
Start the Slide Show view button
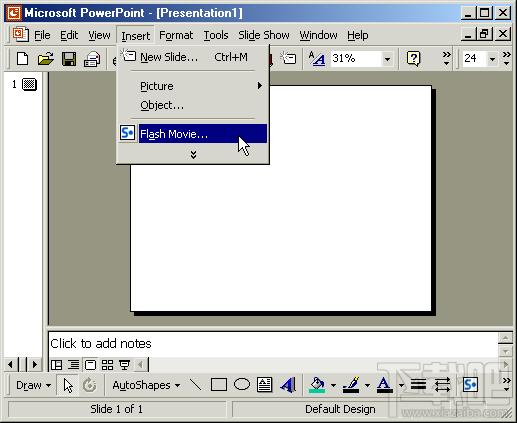tap(124, 365)
